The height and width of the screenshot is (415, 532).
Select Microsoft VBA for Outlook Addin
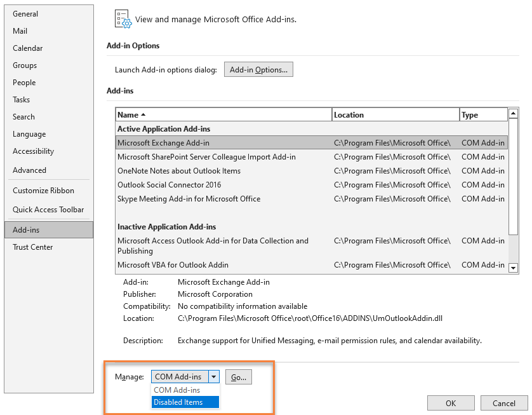pos(312,265)
